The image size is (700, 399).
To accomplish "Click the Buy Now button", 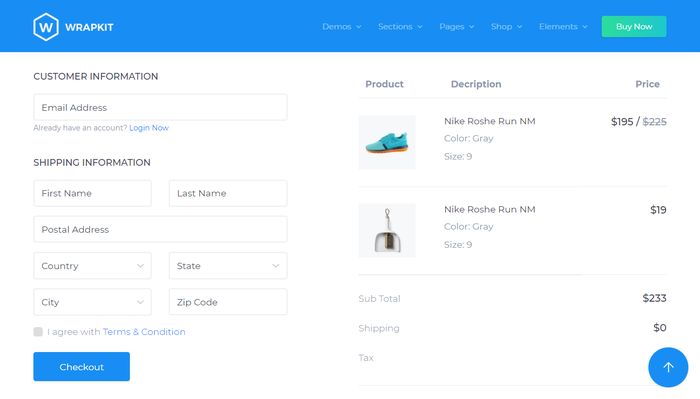I will (634, 27).
